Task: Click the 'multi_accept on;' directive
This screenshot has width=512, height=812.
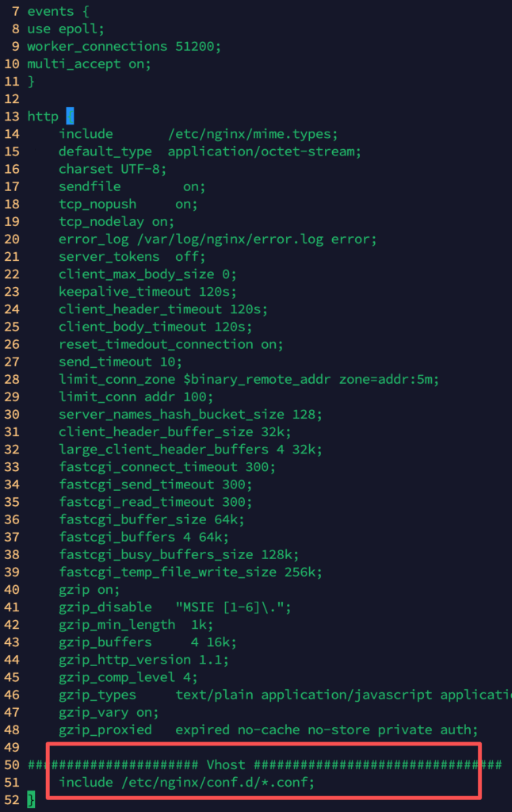Action: point(89,64)
